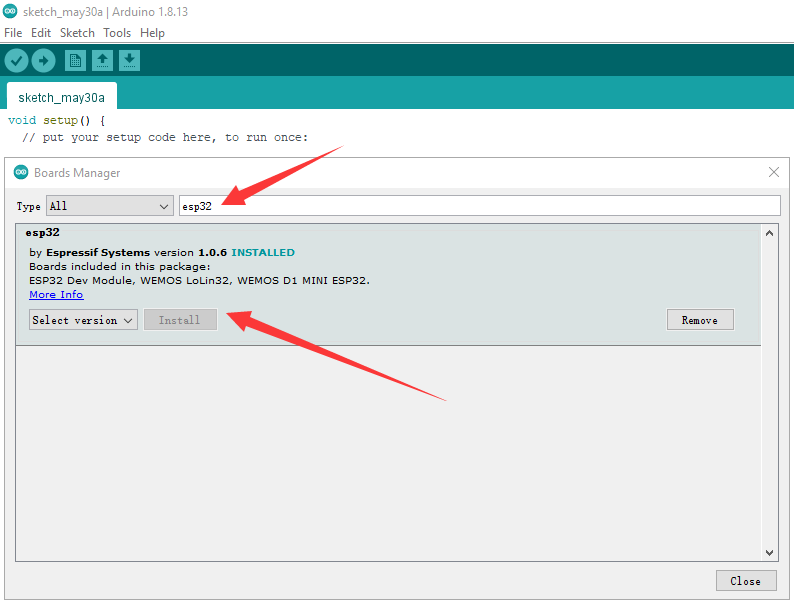Click the Boards Manager dialog logo icon
Image resolution: width=794 pixels, height=606 pixels.
[21, 173]
